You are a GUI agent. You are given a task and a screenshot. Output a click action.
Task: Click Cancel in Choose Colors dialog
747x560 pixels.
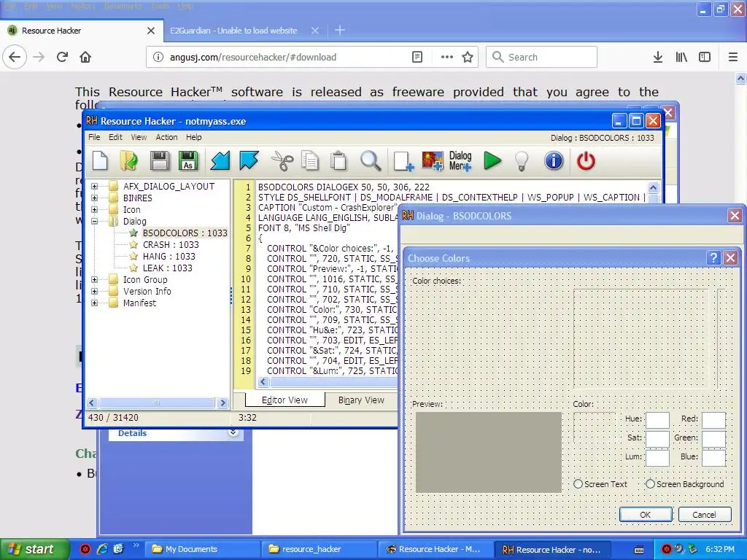[x=704, y=515]
